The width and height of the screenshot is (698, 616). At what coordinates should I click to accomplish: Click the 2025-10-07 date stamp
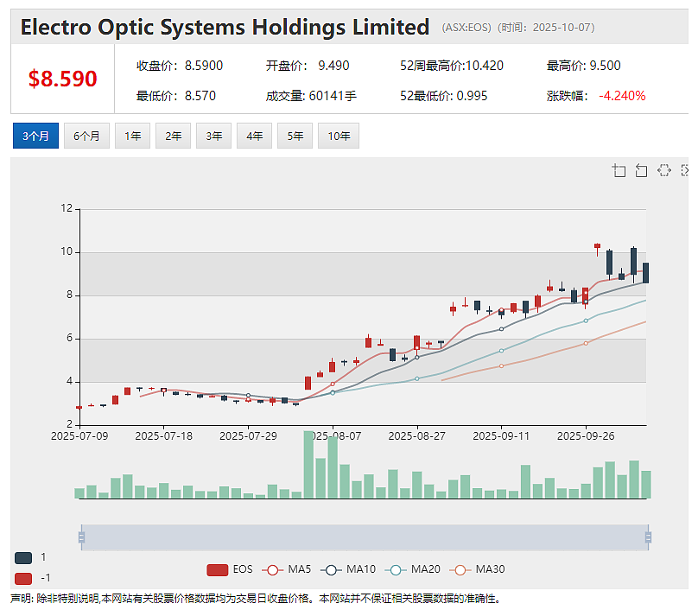click(561, 28)
